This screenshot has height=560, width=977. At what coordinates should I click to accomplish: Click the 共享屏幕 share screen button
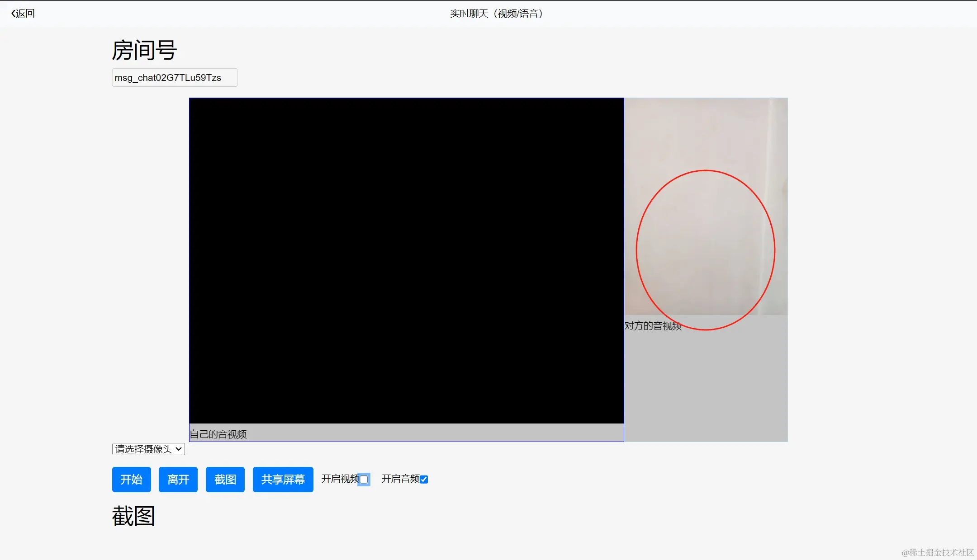[283, 479]
